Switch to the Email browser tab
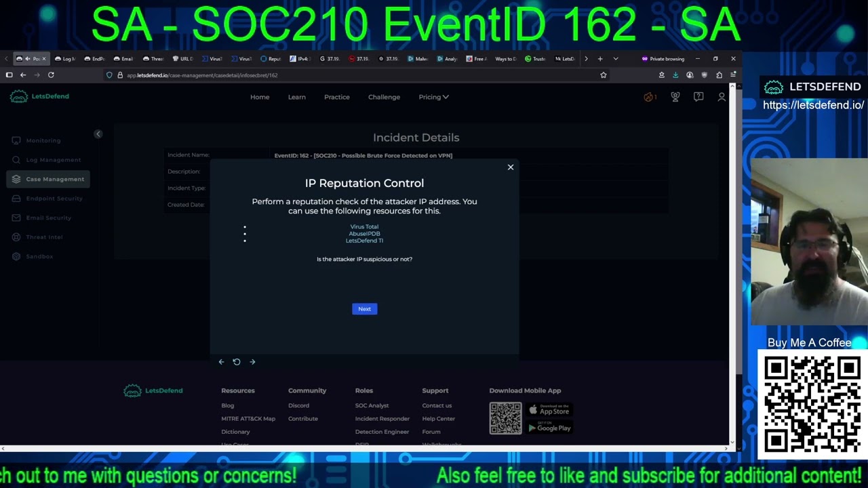The height and width of the screenshot is (488, 868). [124, 59]
